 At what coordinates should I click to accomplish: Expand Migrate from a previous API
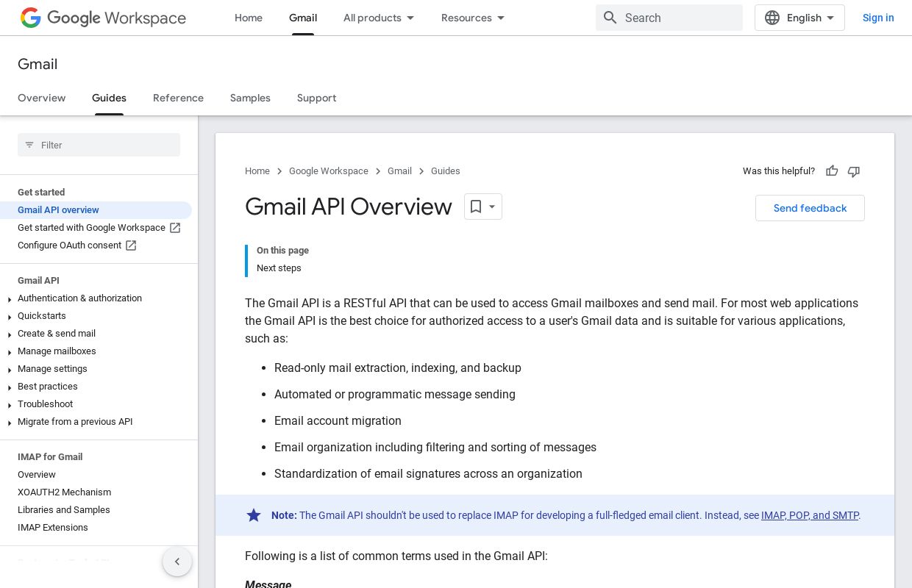point(10,423)
